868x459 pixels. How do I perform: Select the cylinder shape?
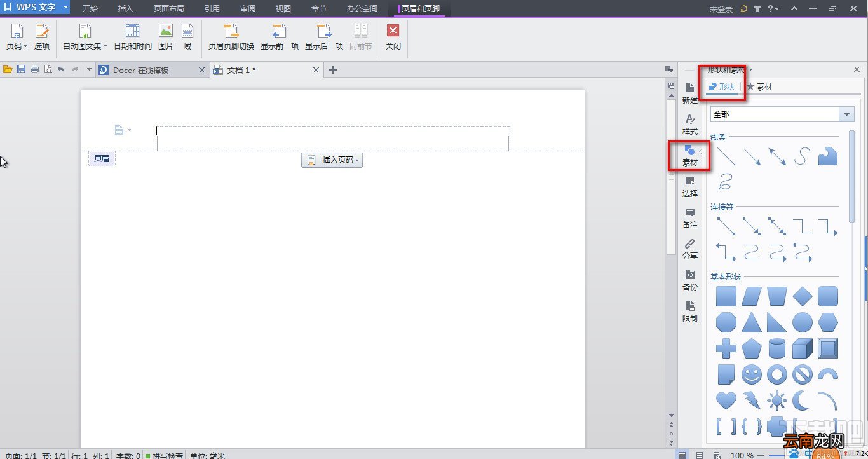(777, 348)
